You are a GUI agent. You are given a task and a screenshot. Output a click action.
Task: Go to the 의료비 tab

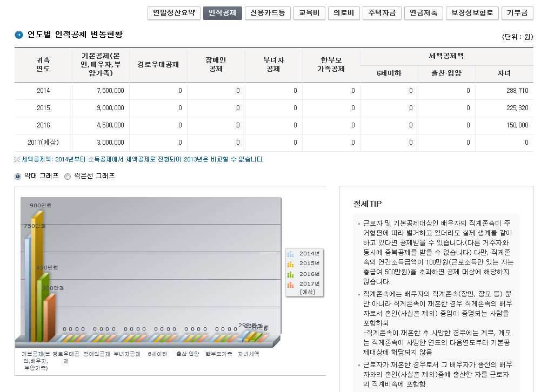pyautogui.click(x=344, y=13)
